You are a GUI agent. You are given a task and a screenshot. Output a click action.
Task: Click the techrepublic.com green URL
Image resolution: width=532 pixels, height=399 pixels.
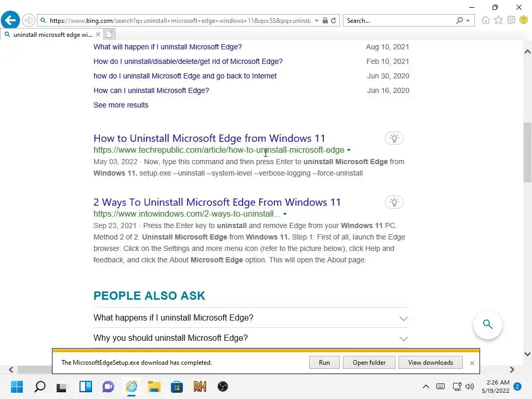pos(219,150)
